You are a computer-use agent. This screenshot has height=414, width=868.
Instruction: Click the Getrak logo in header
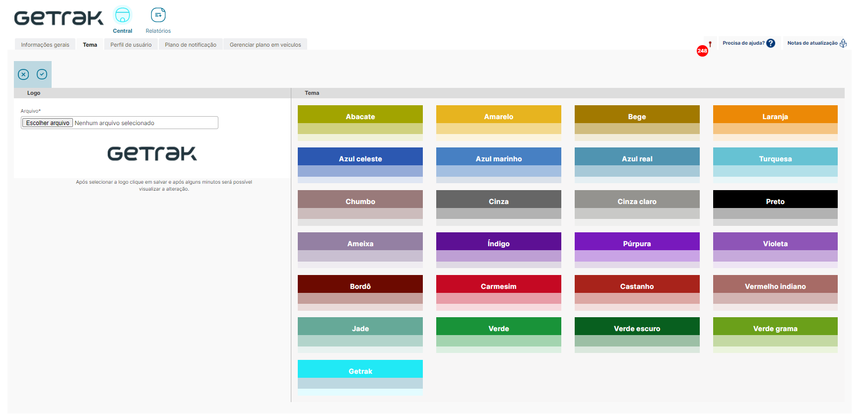click(x=59, y=18)
